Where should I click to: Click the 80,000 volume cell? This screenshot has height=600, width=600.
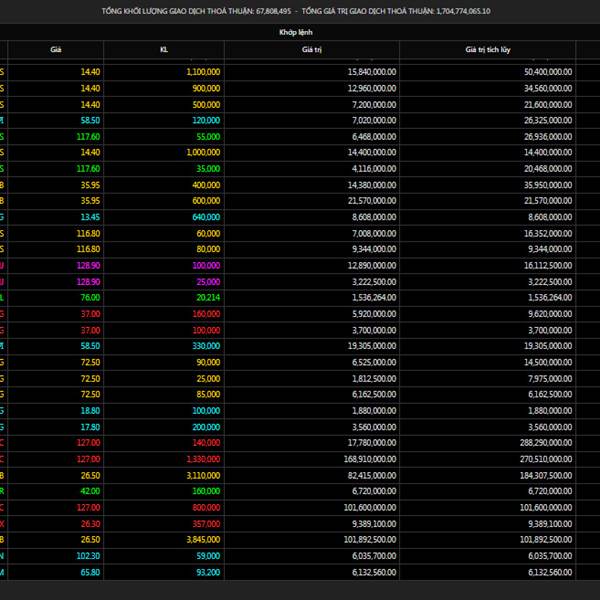coord(208,249)
